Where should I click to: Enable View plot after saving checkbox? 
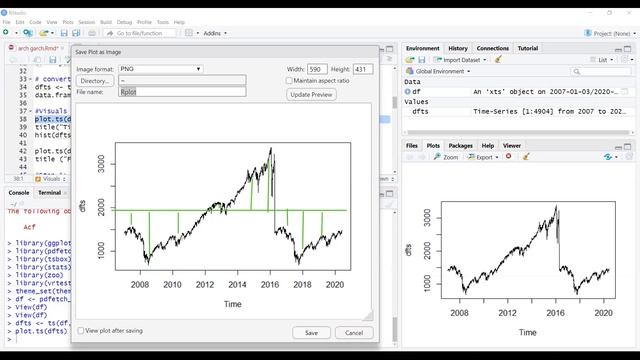[x=81, y=331]
